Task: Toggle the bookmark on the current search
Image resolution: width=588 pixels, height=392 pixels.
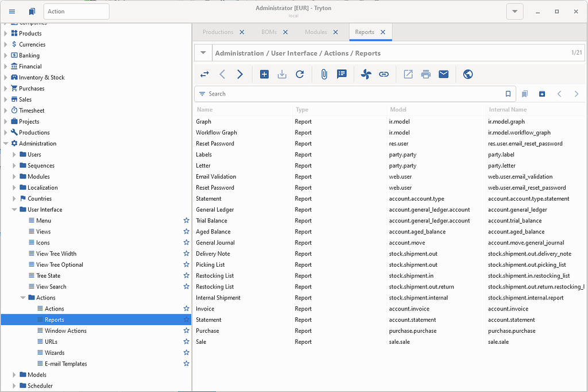Action: (508, 93)
